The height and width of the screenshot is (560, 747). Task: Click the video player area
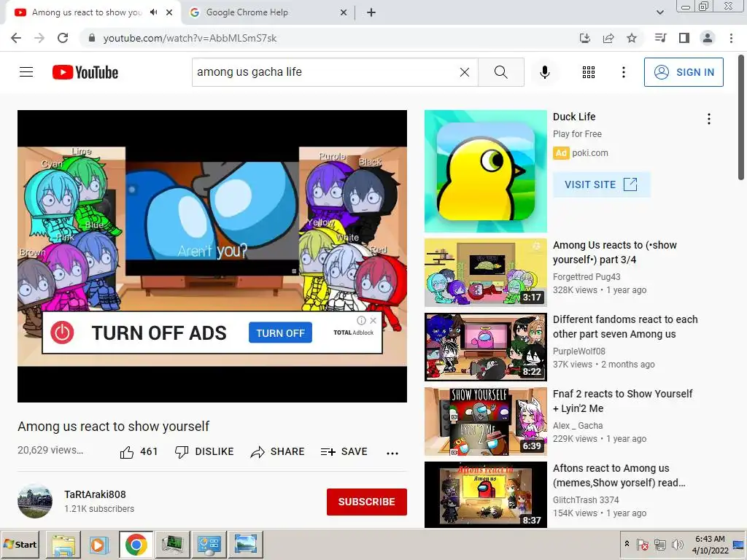[212, 256]
